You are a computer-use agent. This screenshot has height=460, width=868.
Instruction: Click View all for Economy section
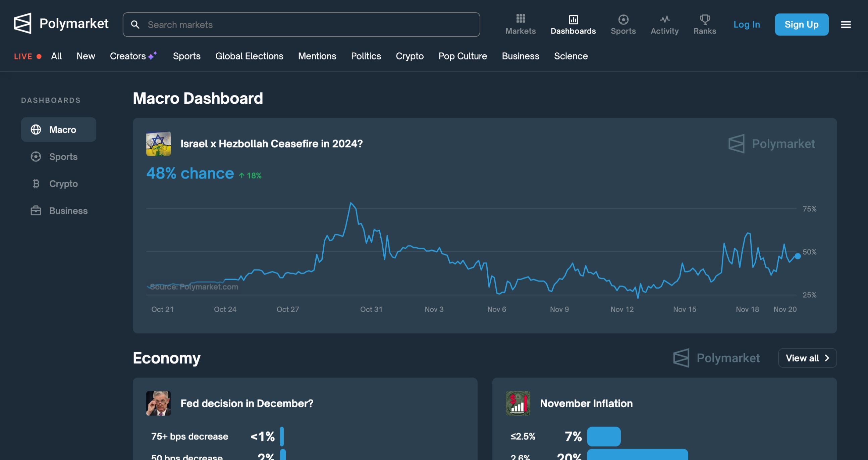807,358
